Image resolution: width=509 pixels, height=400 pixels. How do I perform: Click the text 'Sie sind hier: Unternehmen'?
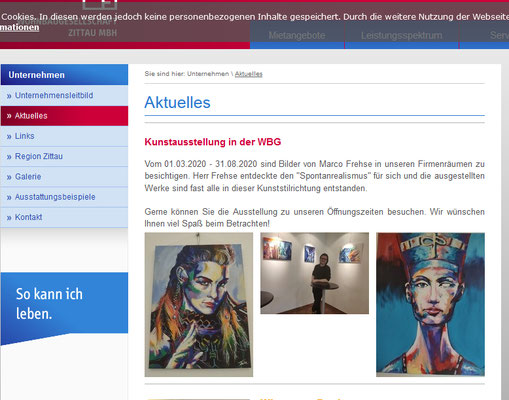[187, 74]
